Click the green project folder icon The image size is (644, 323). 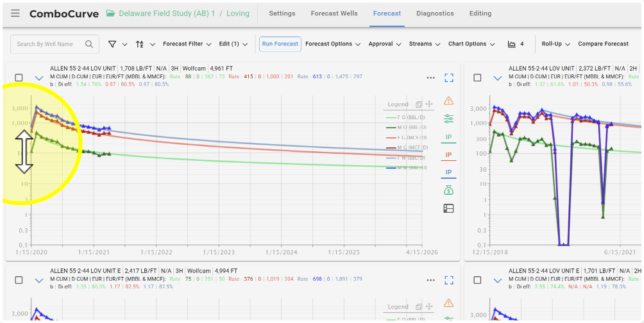(x=110, y=13)
